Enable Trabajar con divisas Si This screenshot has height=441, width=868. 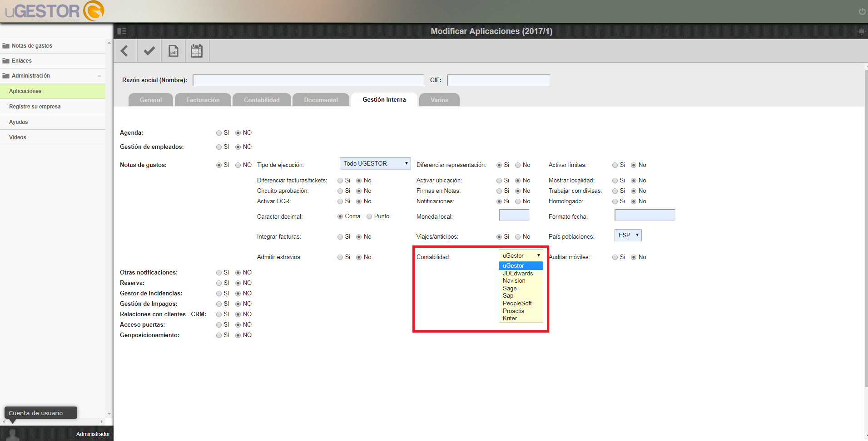(x=615, y=191)
